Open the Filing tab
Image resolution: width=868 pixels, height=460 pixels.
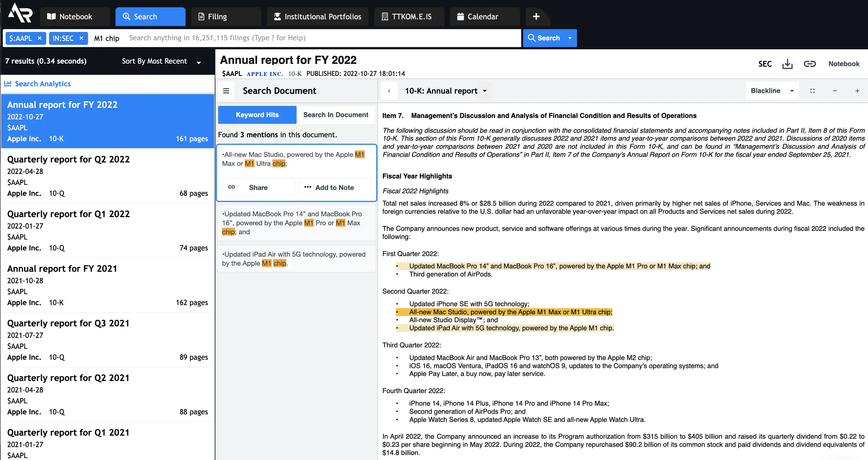[226, 17]
